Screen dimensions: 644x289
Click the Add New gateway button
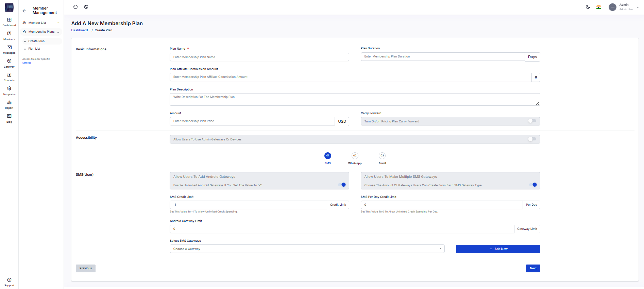tap(498, 249)
